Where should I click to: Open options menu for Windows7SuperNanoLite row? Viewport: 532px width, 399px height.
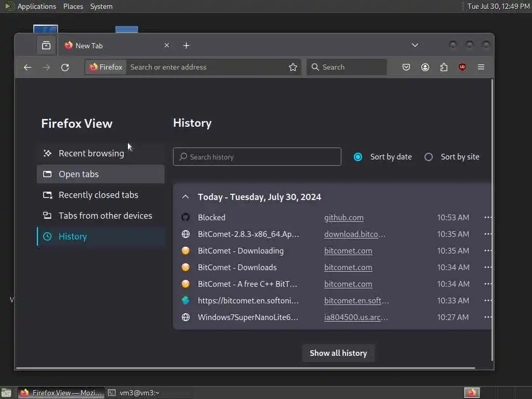[x=487, y=317]
